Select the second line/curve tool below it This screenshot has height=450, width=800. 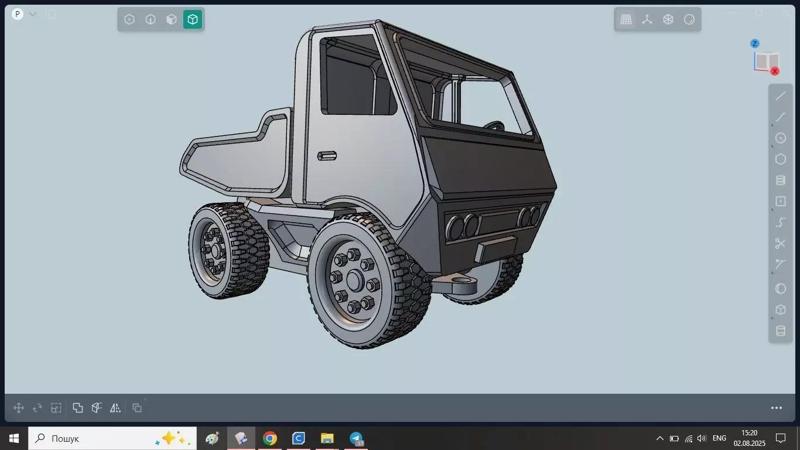[x=781, y=117]
